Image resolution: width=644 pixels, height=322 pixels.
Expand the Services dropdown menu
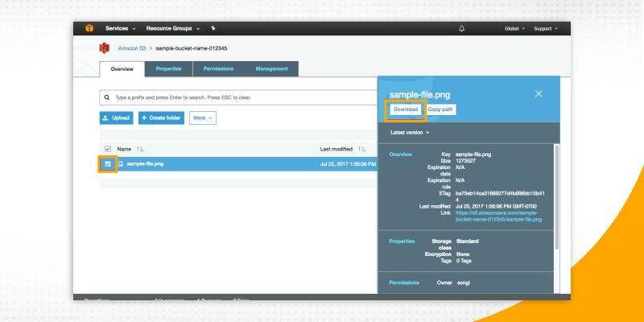pyautogui.click(x=120, y=28)
